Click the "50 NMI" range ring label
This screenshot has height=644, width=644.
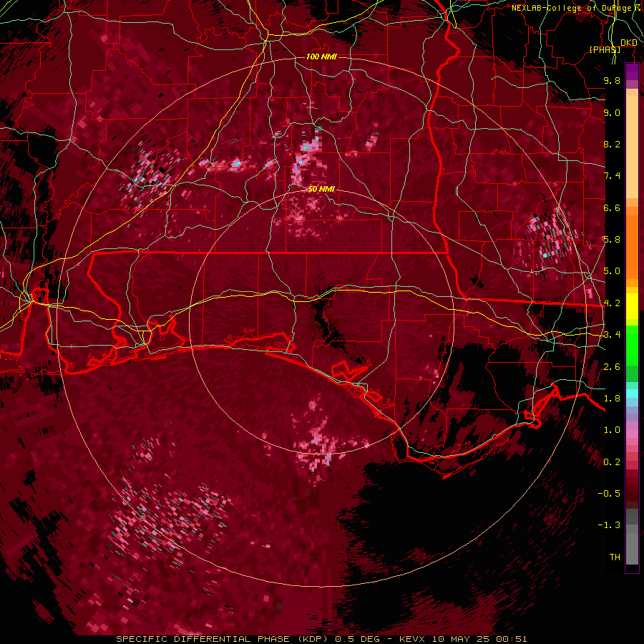(321, 189)
